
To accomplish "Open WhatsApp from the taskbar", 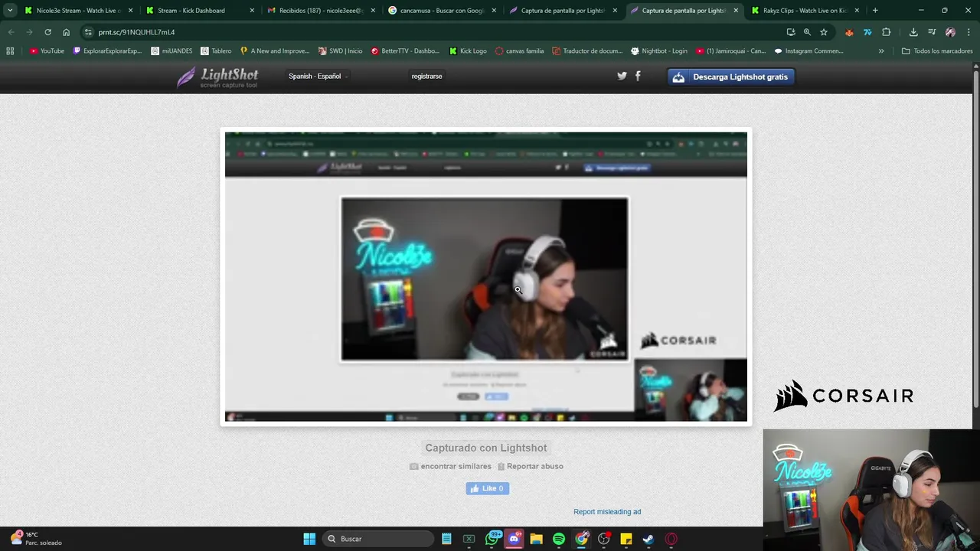I will click(492, 539).
